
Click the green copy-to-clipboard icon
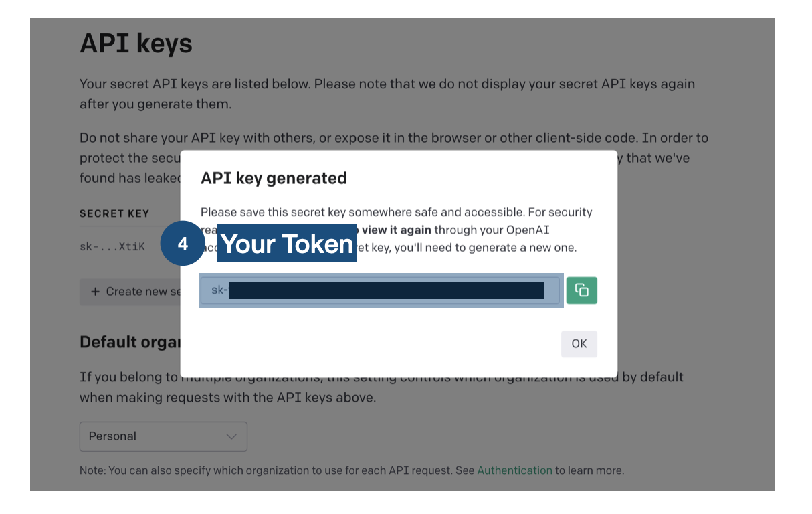tap(581, 290)
